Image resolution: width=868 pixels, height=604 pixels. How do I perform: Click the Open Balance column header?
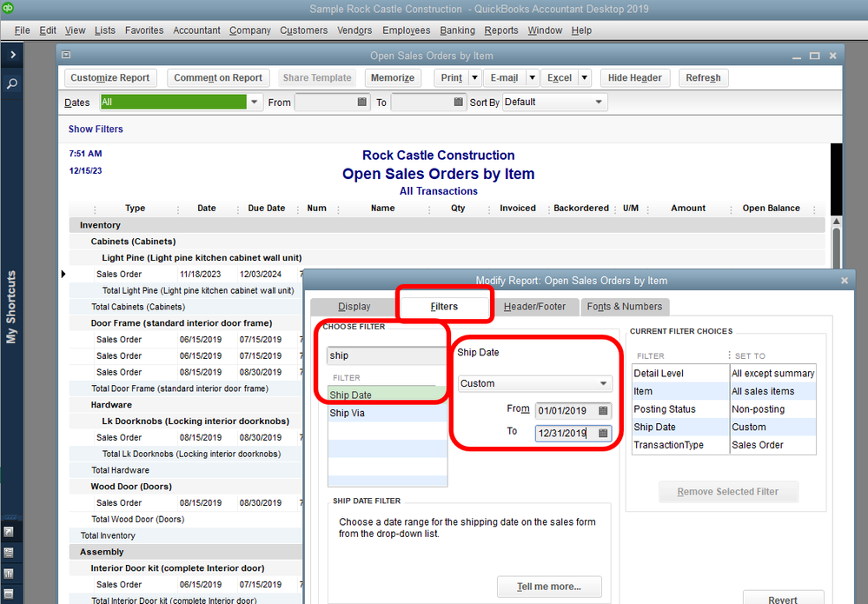[x=772, y=209]
